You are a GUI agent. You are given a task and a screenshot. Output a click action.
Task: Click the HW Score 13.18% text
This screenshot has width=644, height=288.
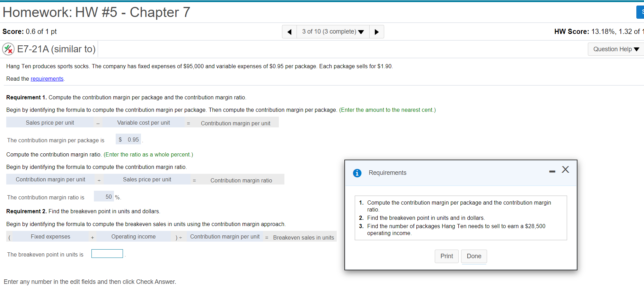point(599,31)
